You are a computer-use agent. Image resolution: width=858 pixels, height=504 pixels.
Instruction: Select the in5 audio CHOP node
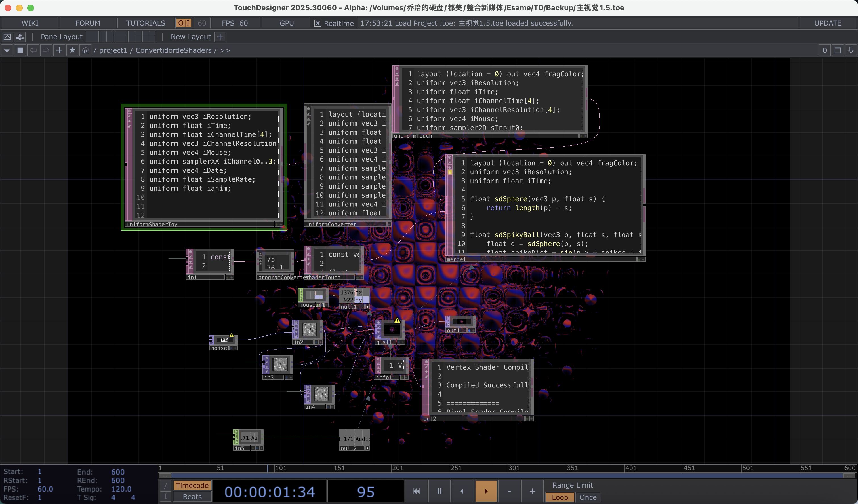[248, 440]
